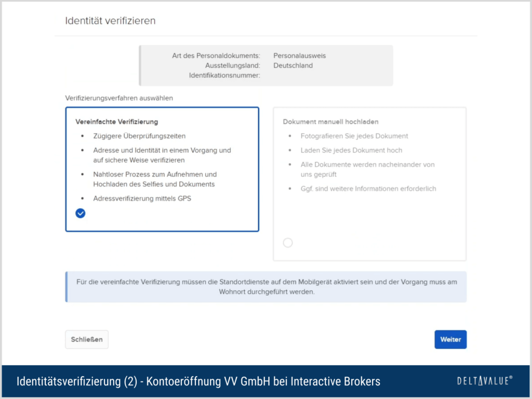Viewport: 532px width, 399px height.
Task: Select the Dokument manuell hochladen radio circle
Action: (x=288, y=243)
